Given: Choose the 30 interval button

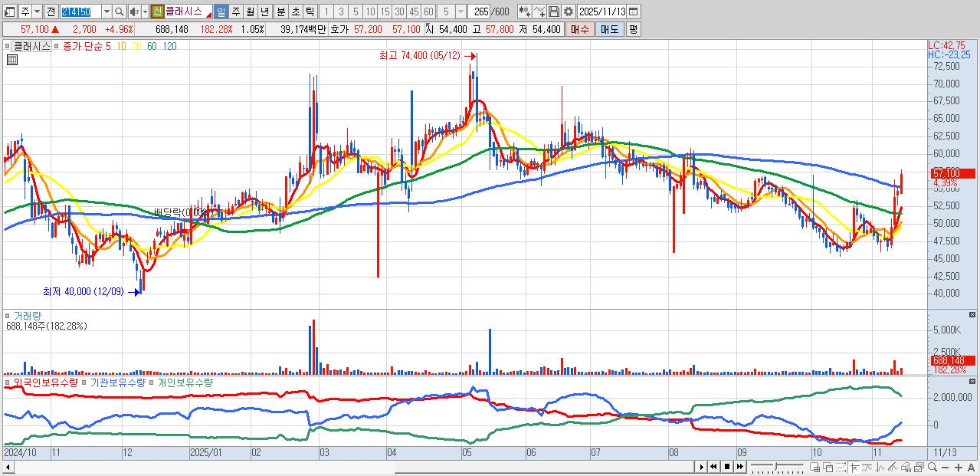Looking at the screenshot, I should [x=399, y=11].
